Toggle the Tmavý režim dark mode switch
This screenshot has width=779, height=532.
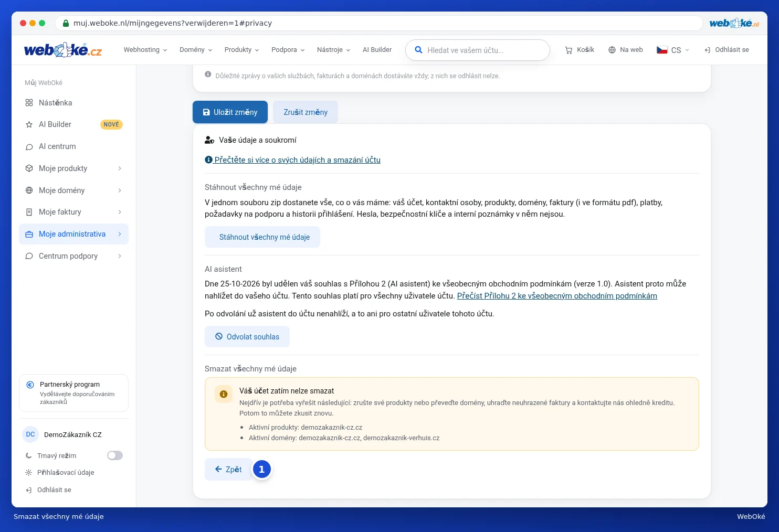coord(115,455)
